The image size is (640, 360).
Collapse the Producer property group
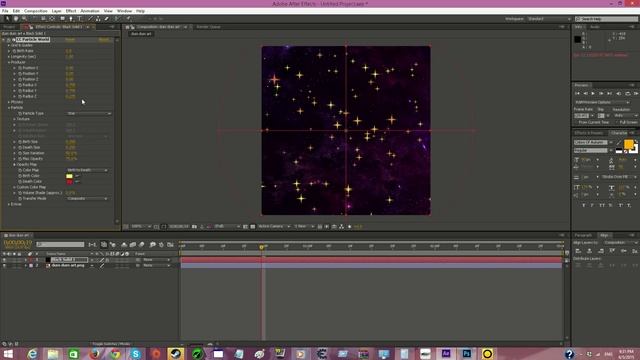pyautogui.click(x=9, y=62)
